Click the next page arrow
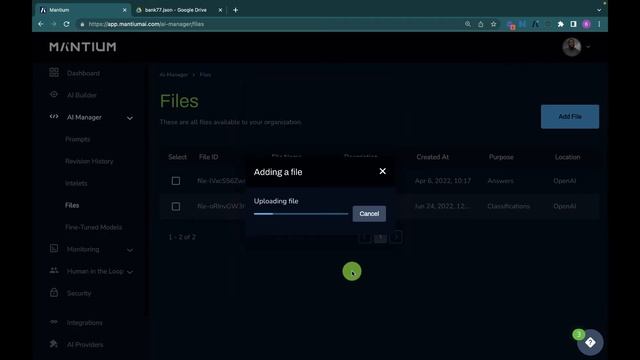The height and width of the screenshot is (360, 640). pos(396,237)
